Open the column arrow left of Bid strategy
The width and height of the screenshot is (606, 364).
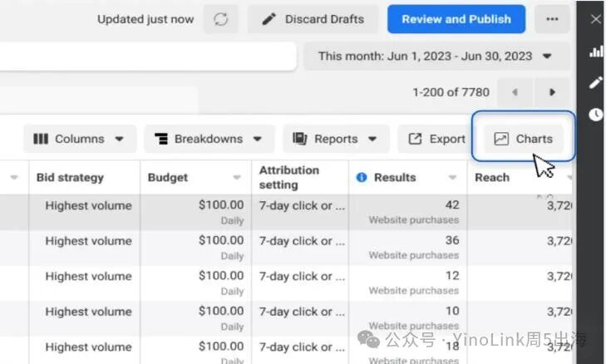[x=14, y=177]
